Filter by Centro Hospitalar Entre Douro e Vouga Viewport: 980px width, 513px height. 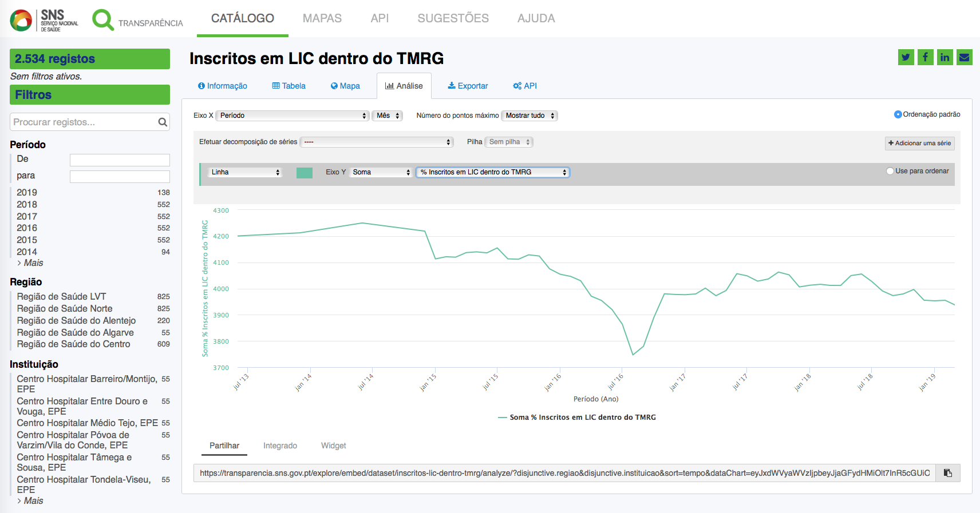(93, 407)
